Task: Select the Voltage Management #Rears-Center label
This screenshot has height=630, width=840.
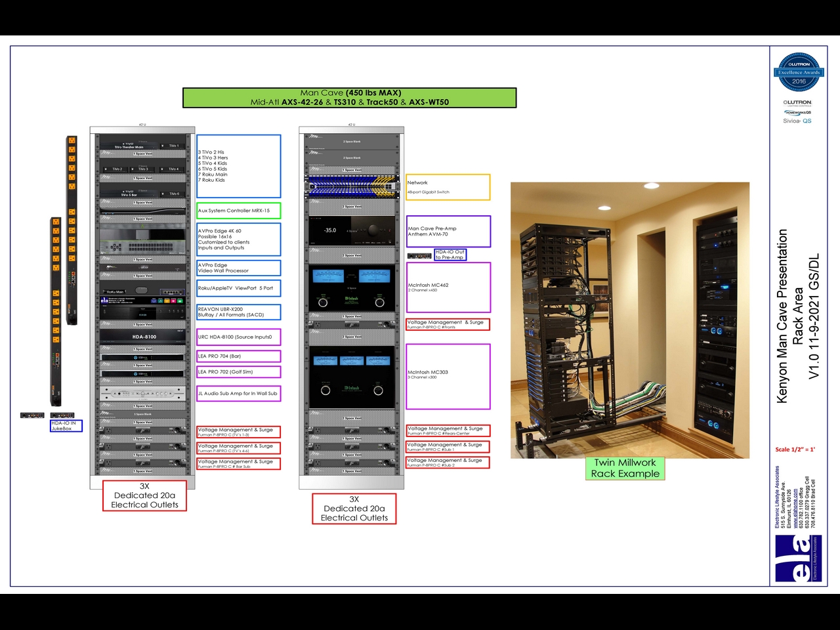Action: (x=448, y=430)
